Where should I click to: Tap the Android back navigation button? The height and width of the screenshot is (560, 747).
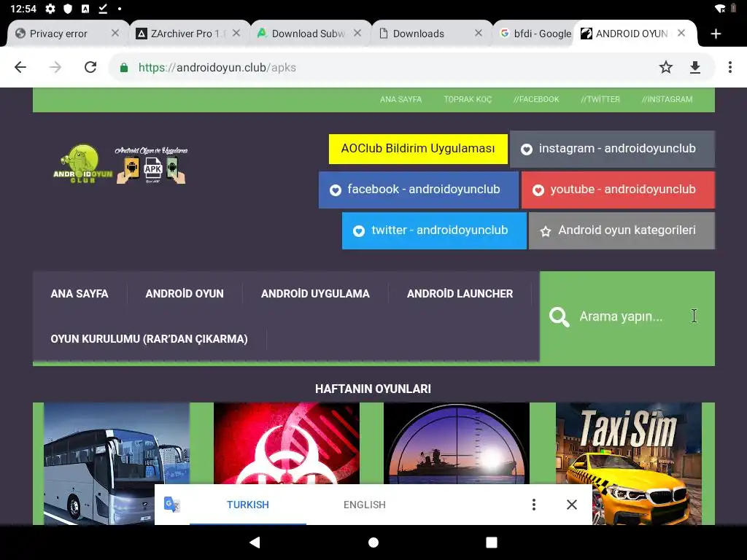click(x=255, y=542)
